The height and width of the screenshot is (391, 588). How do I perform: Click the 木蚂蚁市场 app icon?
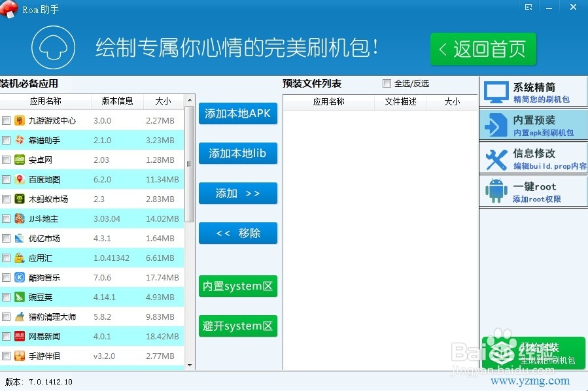click(x=20, y=199)
